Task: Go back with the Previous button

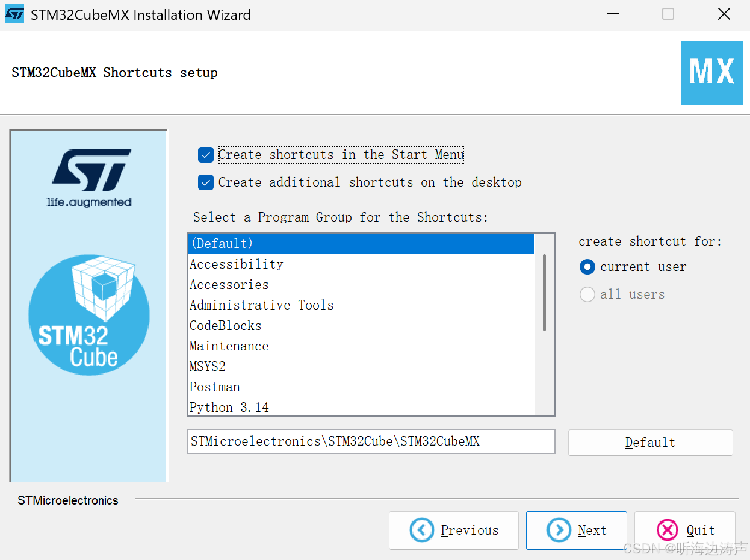Action: point(454,530)
